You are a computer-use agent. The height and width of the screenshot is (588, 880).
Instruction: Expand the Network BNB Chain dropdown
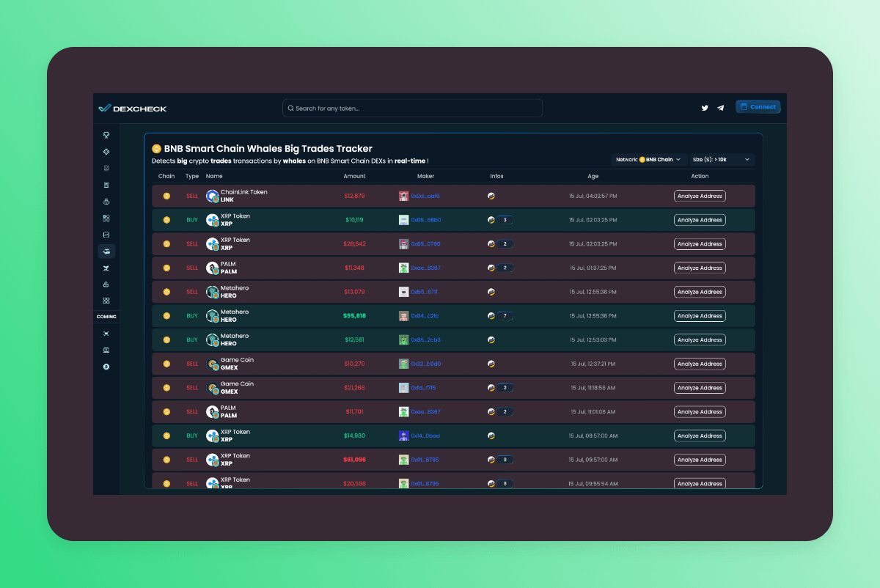(648, 159)
